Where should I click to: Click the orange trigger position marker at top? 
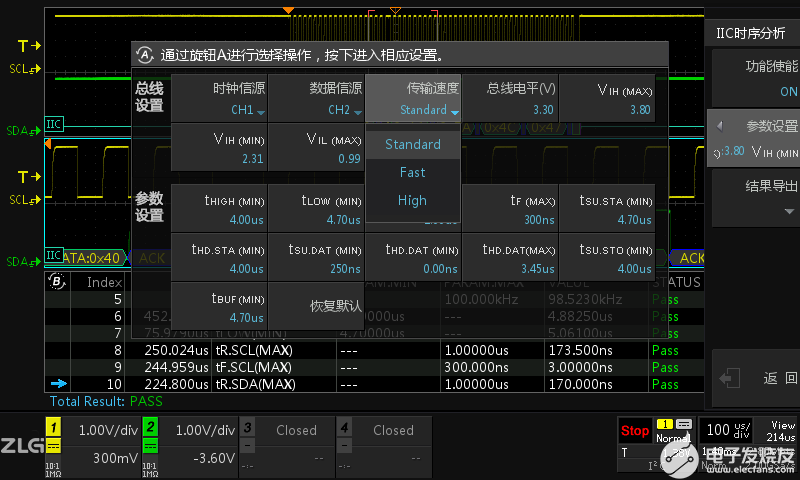pyautogui.click(x=288, y=11)
